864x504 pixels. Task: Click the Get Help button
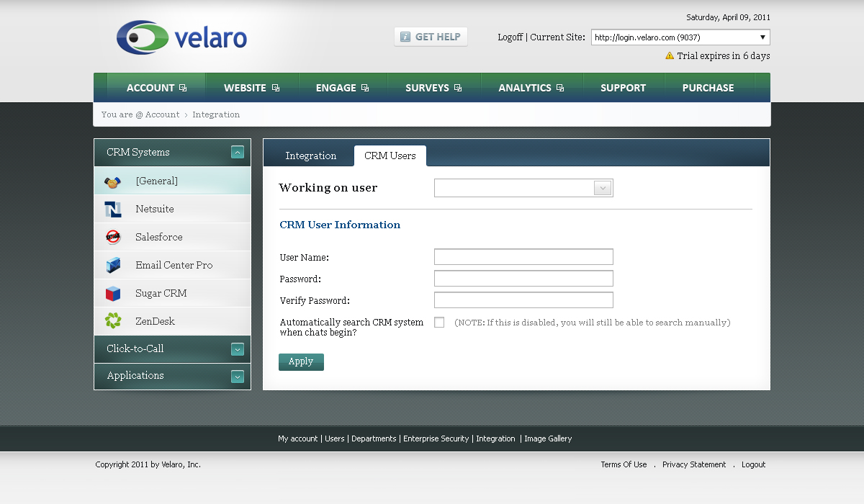[431, 37]
